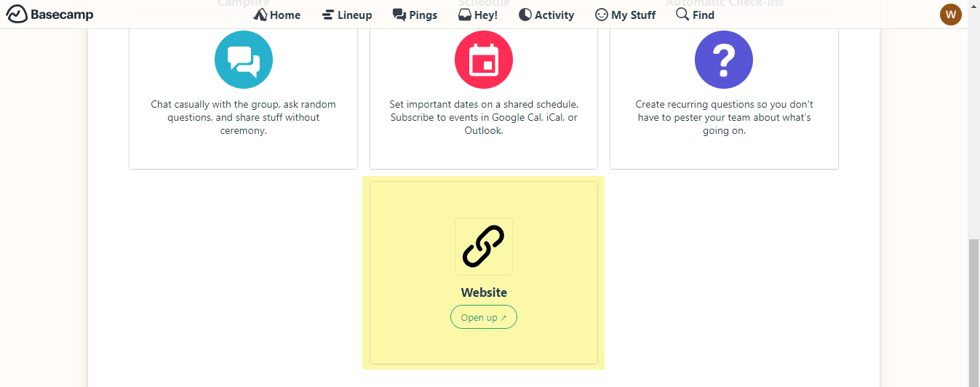Open the account menu via W avatar
The image size is (980, 387).
[x=950, y=15]
